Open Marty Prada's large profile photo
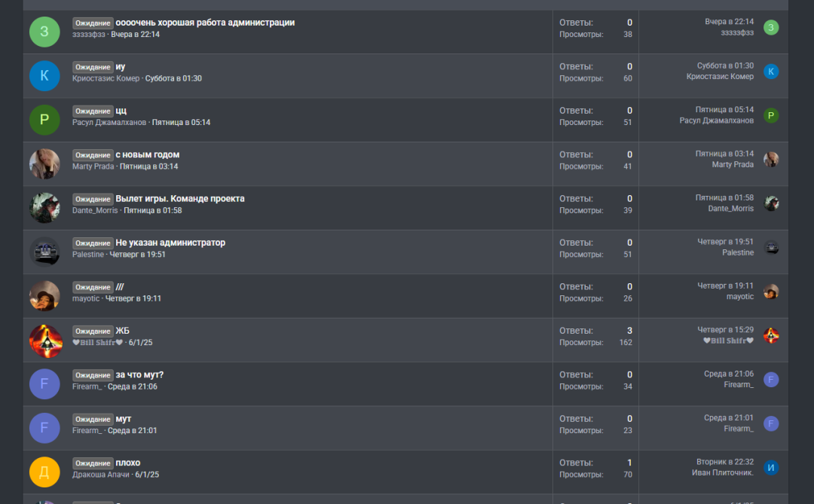Screen dimensions: 814x504 coord(44,164)
